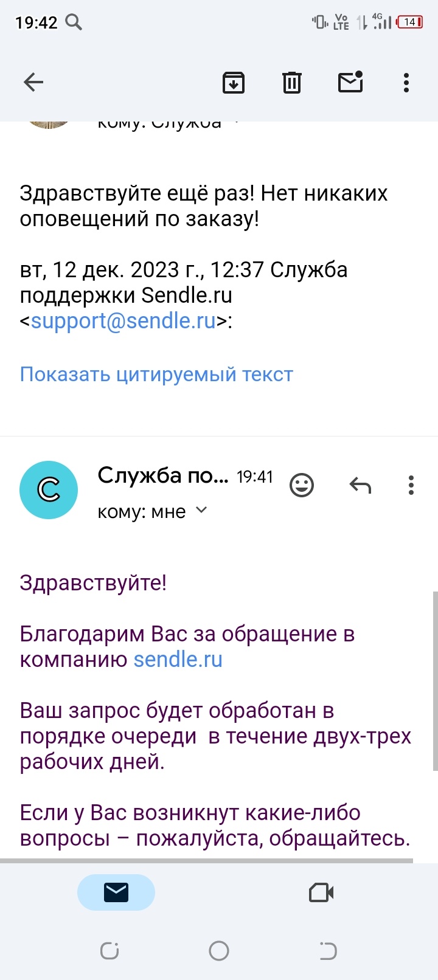Tap the search icon in status bar

point(74,22)
